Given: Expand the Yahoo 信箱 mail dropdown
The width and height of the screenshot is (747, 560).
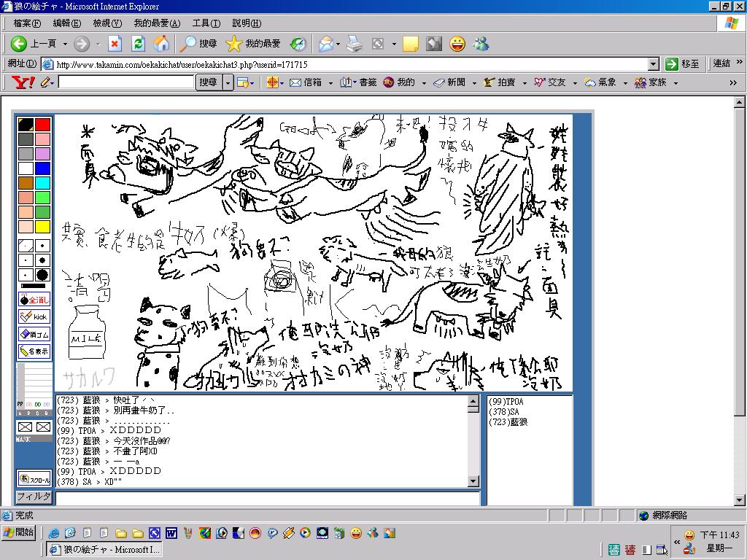Looking at the screenshot, I should tap(330, 83).
